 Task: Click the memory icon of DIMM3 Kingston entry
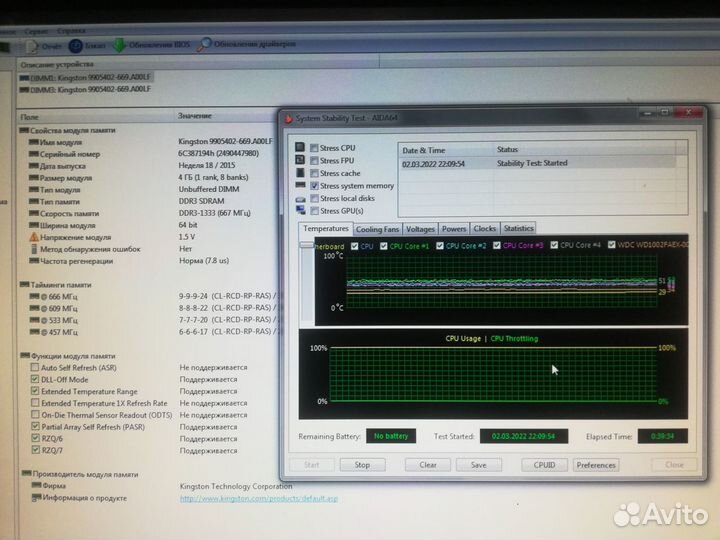coord(25,90)
